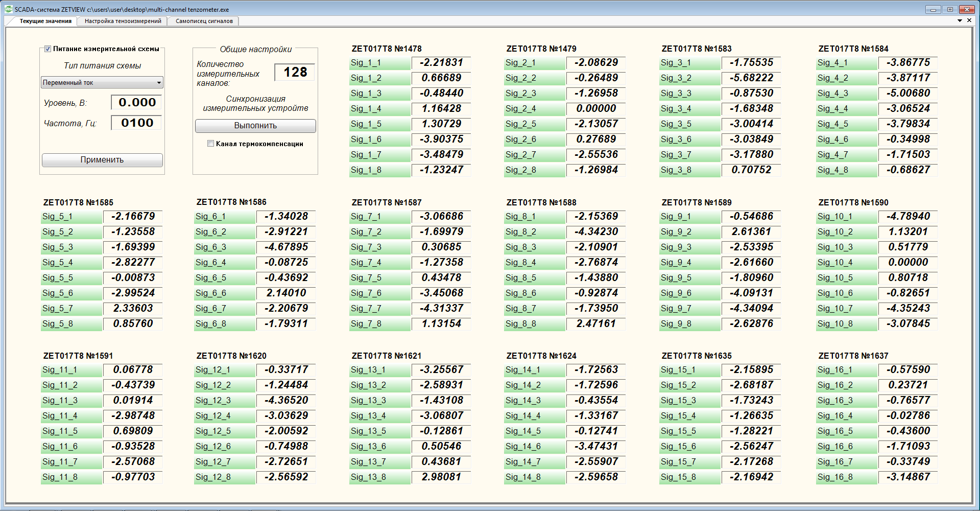Click the Sig_14_6 value -3.47431
This screenshot has height=511, width=980.
coord(596,447)
